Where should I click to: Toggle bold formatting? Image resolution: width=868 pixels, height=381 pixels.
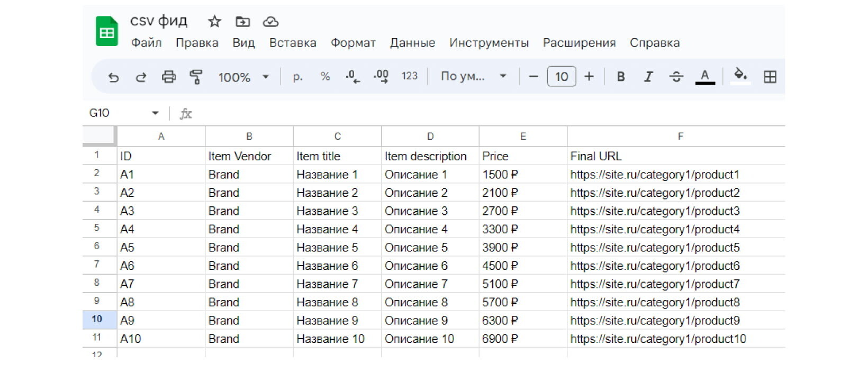[621, 77]
